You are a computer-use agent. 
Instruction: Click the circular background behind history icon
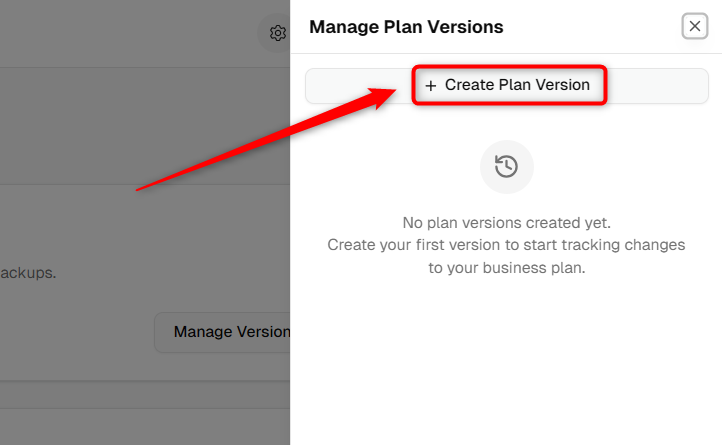[507, 167]
